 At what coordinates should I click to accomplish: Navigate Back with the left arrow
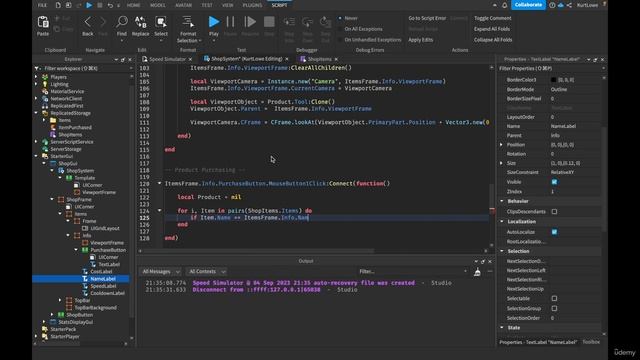pos(88,22)
